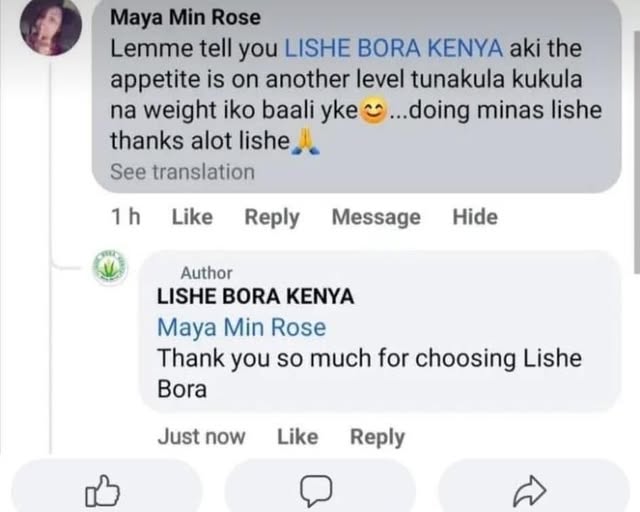This screenshot has width=640, height=512.
Task: Tap the thumbs-up Like icon at bottom
Action: (104, 491)
